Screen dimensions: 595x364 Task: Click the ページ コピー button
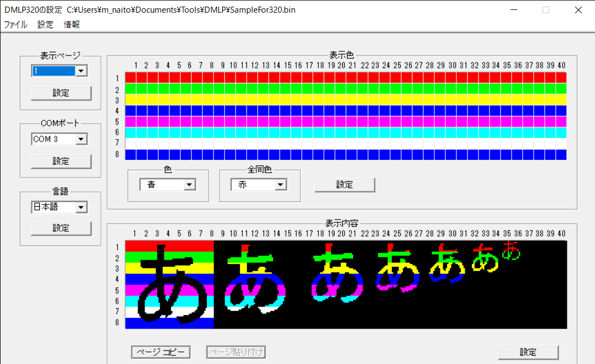[161, 352]
